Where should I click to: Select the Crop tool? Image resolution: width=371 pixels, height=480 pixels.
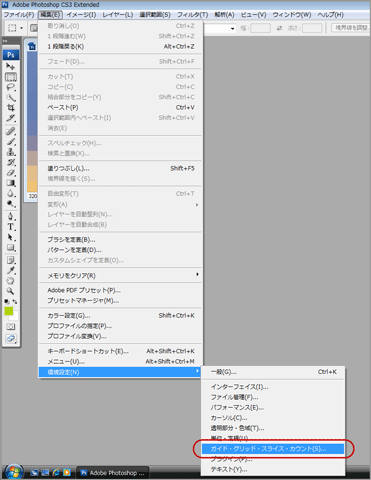(11, 108)
